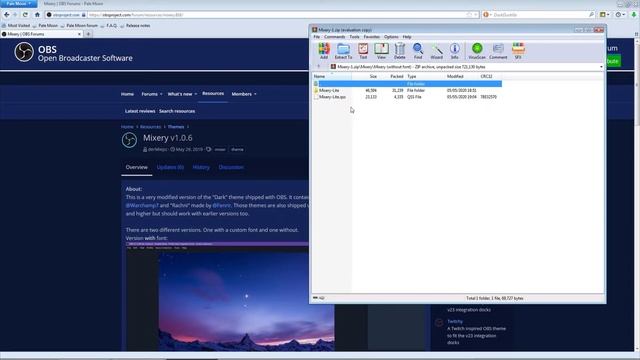Click the Resources navigation item
This screenshot has width=640, height=360.
coord(213,93)
